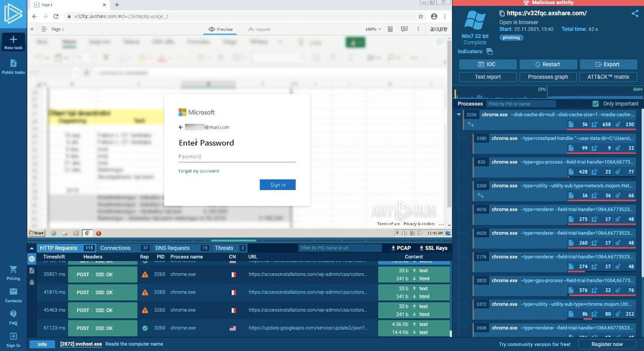Collapse the chrome.exe 3236 process tree
Screen dimensions: 644x351
click(x=459, y=115)
